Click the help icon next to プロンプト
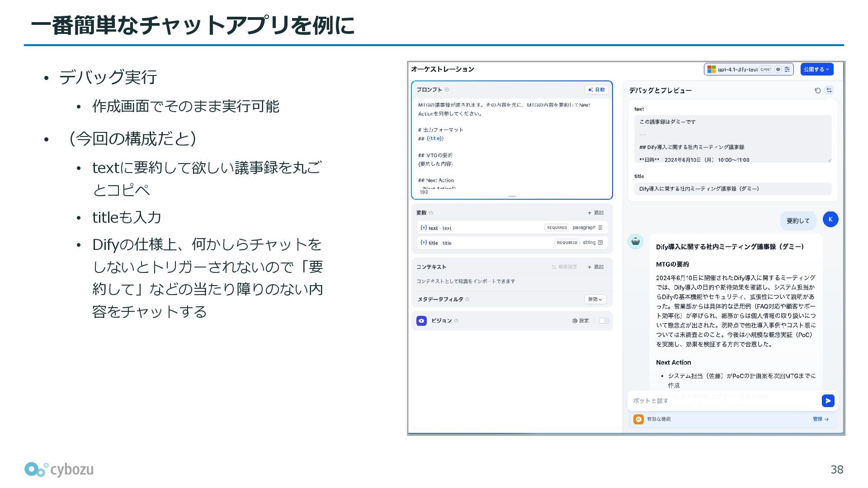This screenshot has height=488, width=868. click(447, 90)
